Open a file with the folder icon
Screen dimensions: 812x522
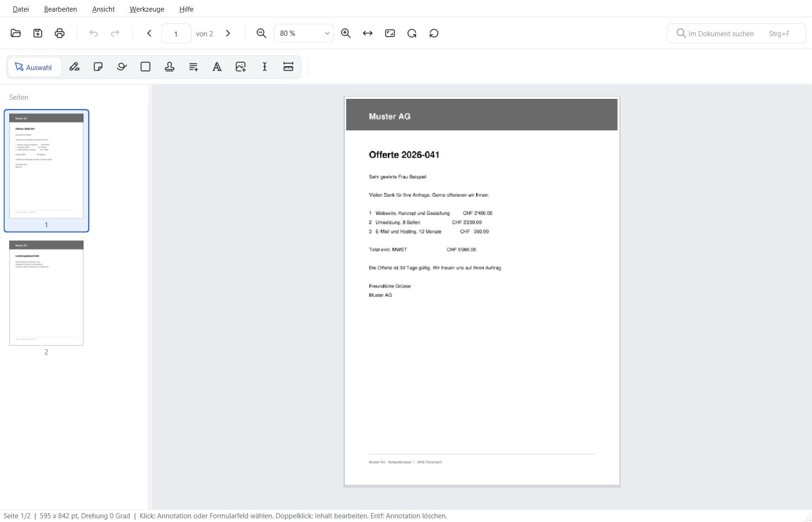click(x=16, y=33)
